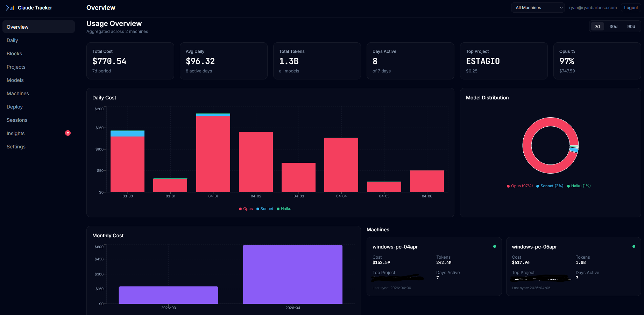Open the Deploy sidebar section
The height and width of the screenshot is (315, 644).
[14, 107]
